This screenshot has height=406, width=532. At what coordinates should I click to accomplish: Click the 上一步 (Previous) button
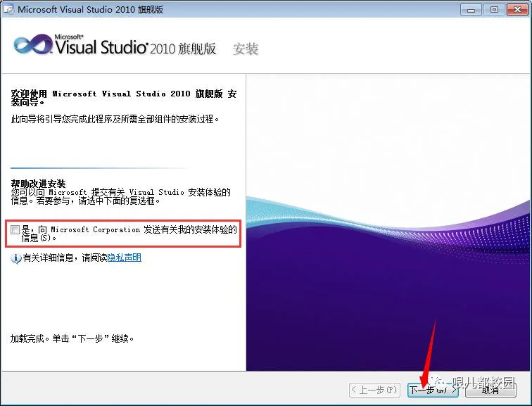tap(374, 390)
